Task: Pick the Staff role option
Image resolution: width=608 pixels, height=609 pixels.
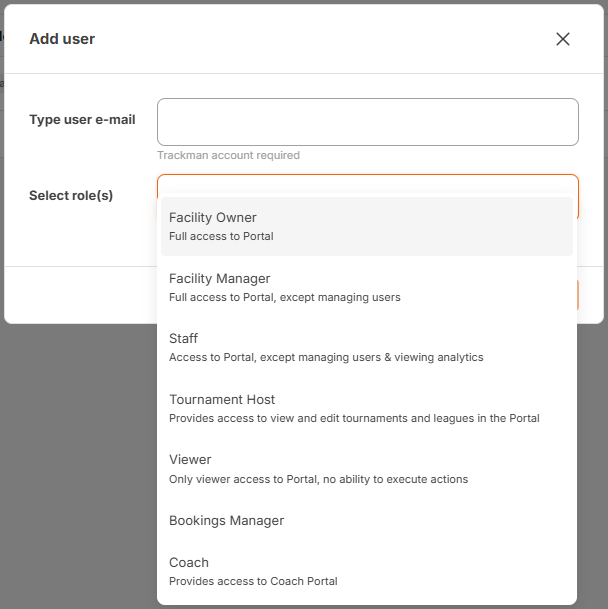Action: click(x=367, y=348)
